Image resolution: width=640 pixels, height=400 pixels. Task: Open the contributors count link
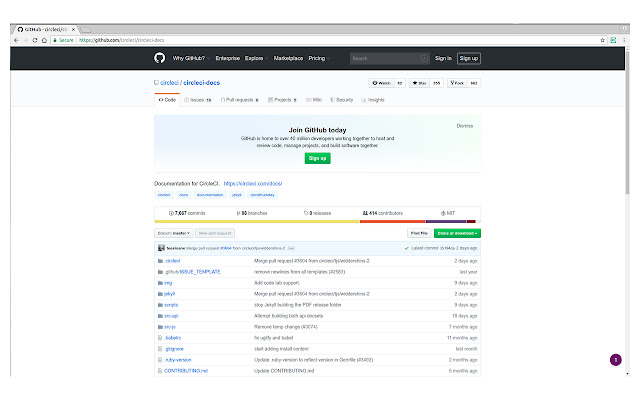point(383,213)
